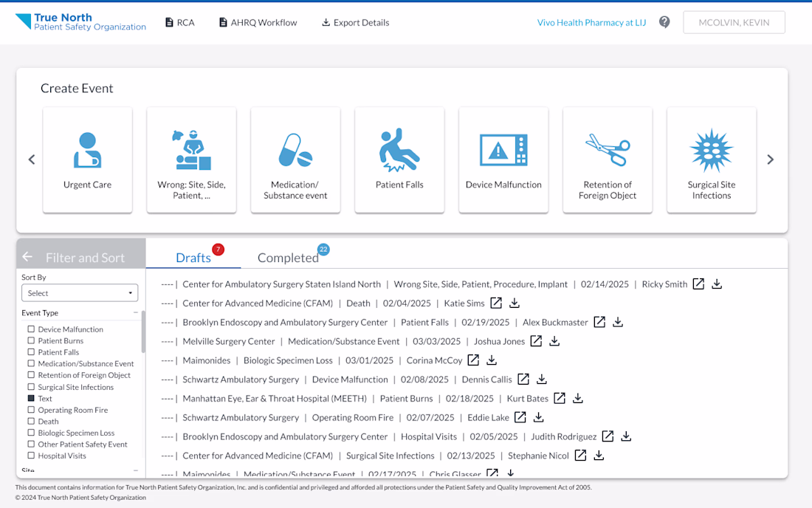Check the Hospital Visits filter

(x=31, y=456)
